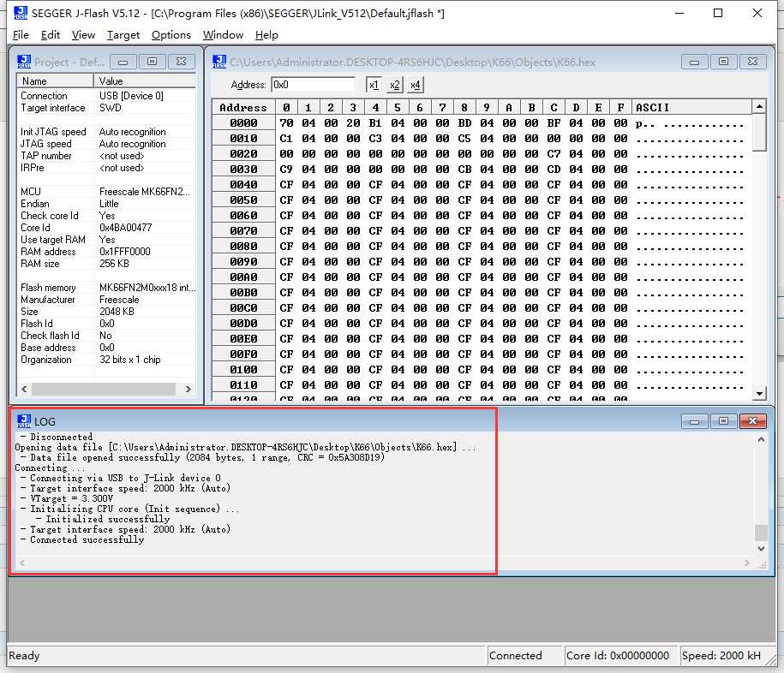The height and width of the screenshot is (673, 784).
Task: Click the Name column header in Project
Action: pos(56,81)
